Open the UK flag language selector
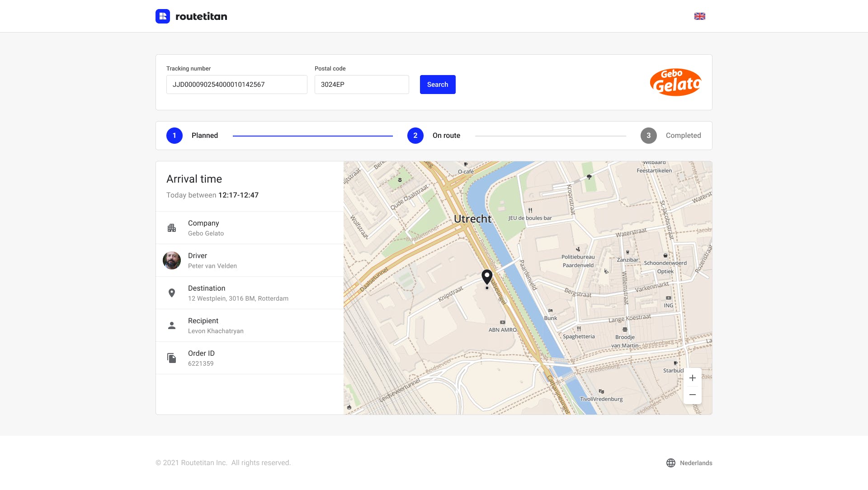 click(x=700, y=16)
